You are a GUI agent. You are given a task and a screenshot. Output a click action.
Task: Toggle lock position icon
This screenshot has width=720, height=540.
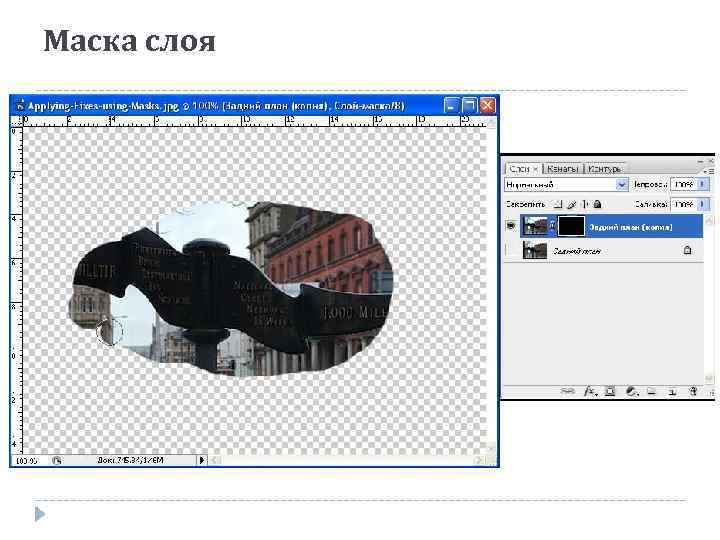click(x=585, y=204)
